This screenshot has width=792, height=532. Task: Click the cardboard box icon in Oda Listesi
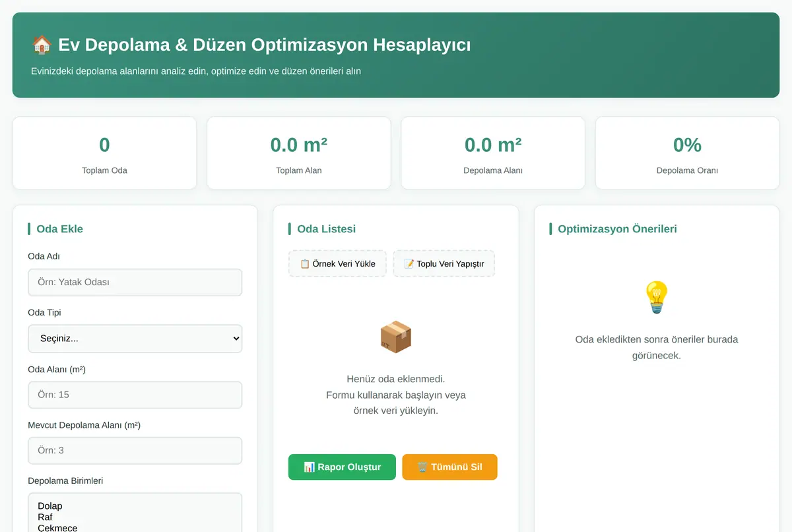396,337
